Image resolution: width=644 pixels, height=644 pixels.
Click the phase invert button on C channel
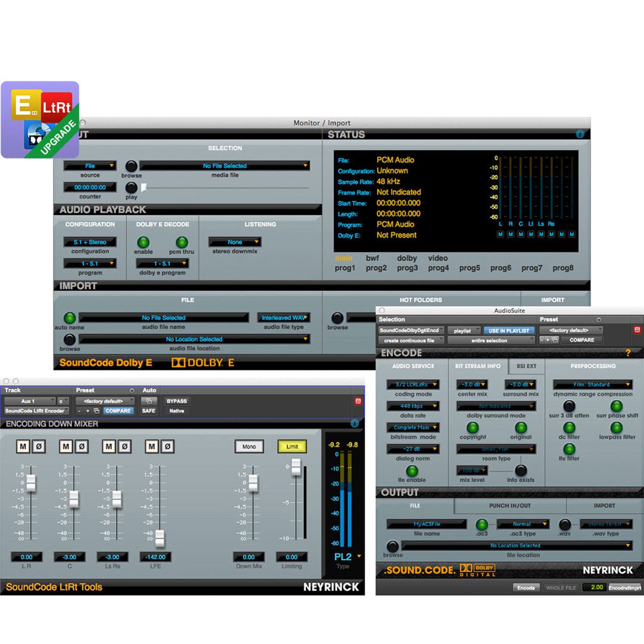[82, 447]
